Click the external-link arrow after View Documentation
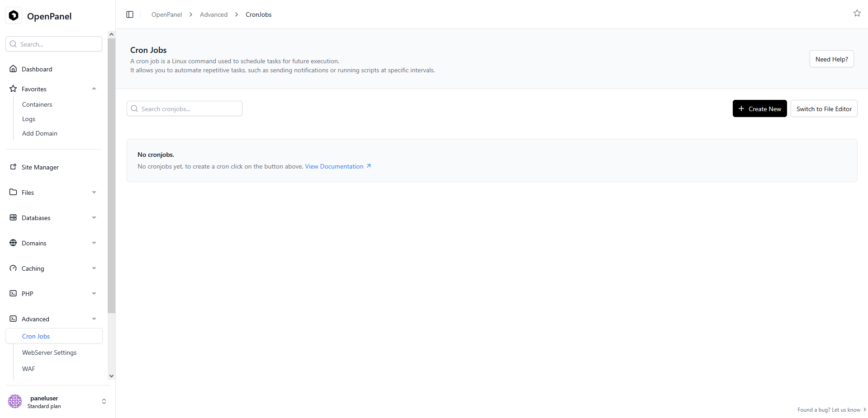868x418 pixels. pyautogui.click(x=369, y=166)
